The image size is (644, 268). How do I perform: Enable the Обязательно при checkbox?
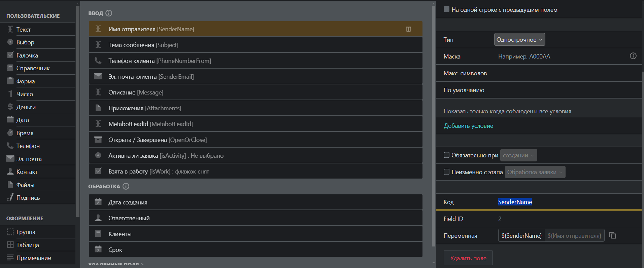[446, 155]
